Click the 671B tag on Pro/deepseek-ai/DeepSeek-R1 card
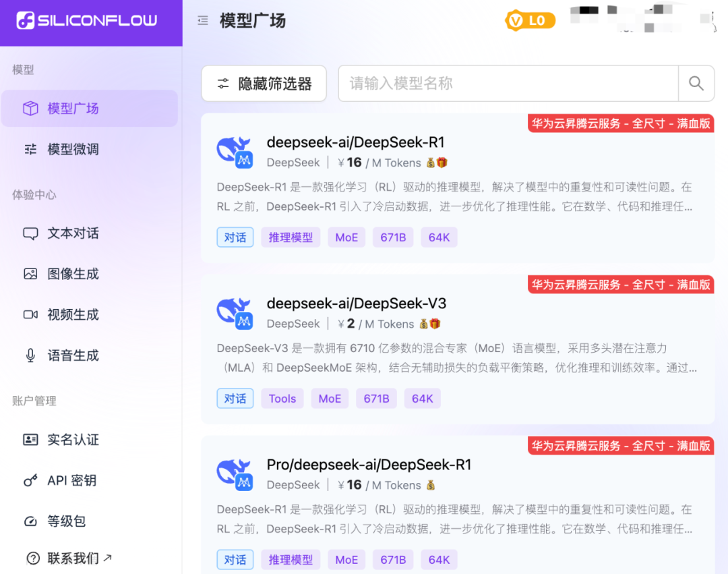Viewport: 728px width, 574px height. [393, 560]
